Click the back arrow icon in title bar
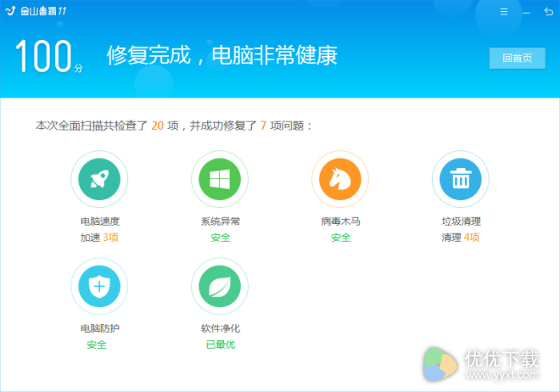 tap(549, 12)
